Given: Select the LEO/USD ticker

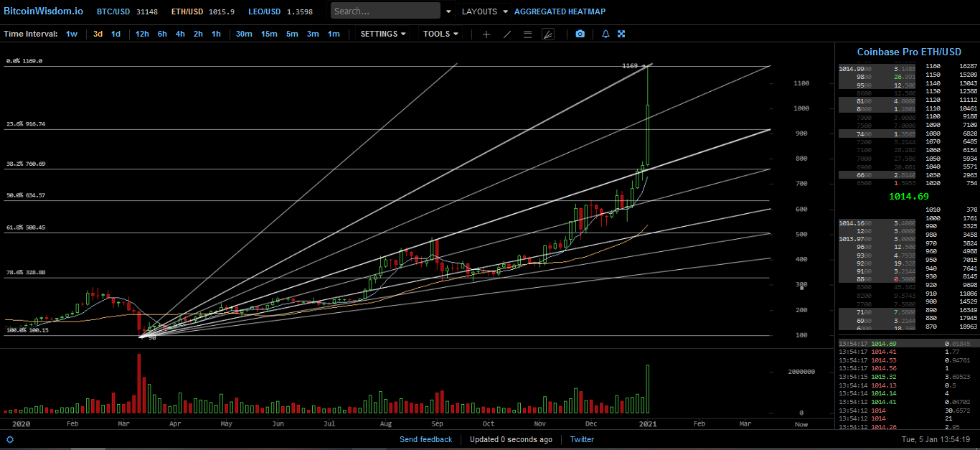Looking at the screenshot, I should point(263,11).
